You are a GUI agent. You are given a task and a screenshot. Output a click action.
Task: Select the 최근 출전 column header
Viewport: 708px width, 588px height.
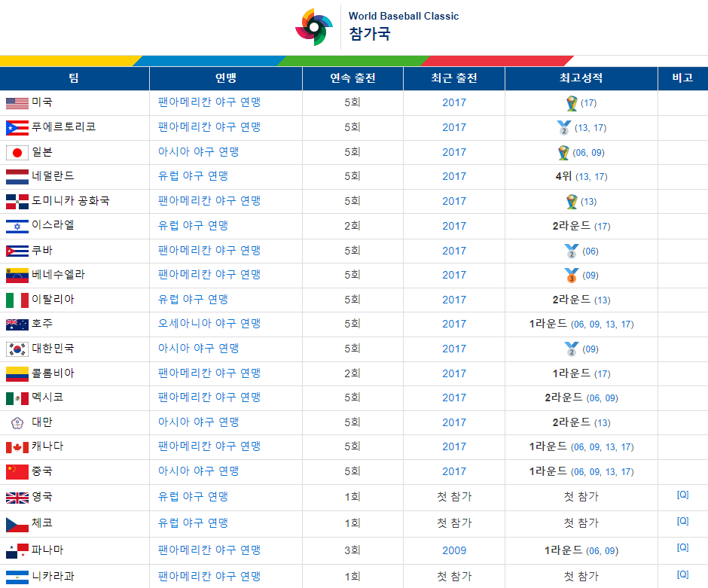[453, 78]
